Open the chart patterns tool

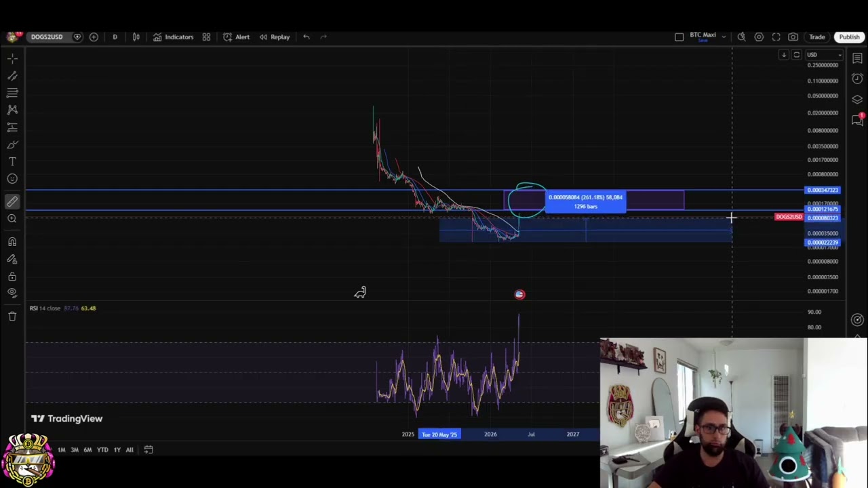coord(12,109)
